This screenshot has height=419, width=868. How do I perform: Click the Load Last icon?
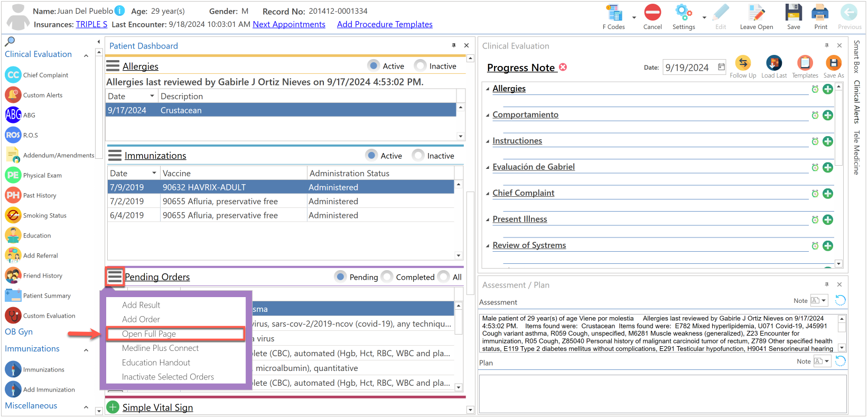774,63
